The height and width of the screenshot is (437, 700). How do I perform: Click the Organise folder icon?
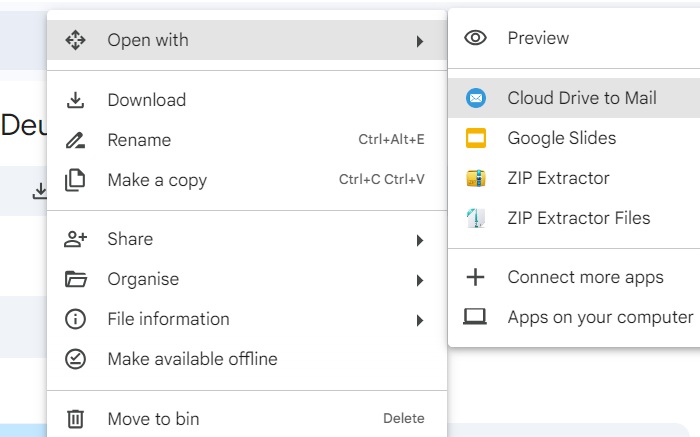(75, 279)
